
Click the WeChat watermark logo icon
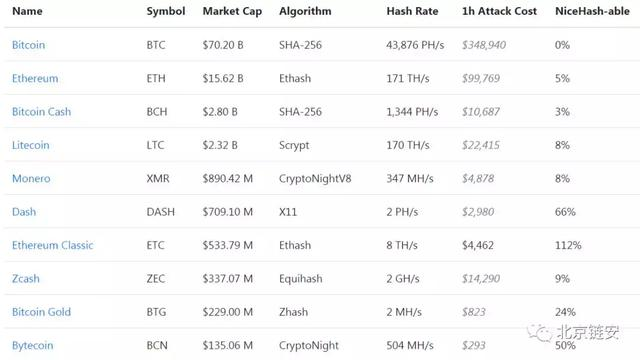click(540, 333)
